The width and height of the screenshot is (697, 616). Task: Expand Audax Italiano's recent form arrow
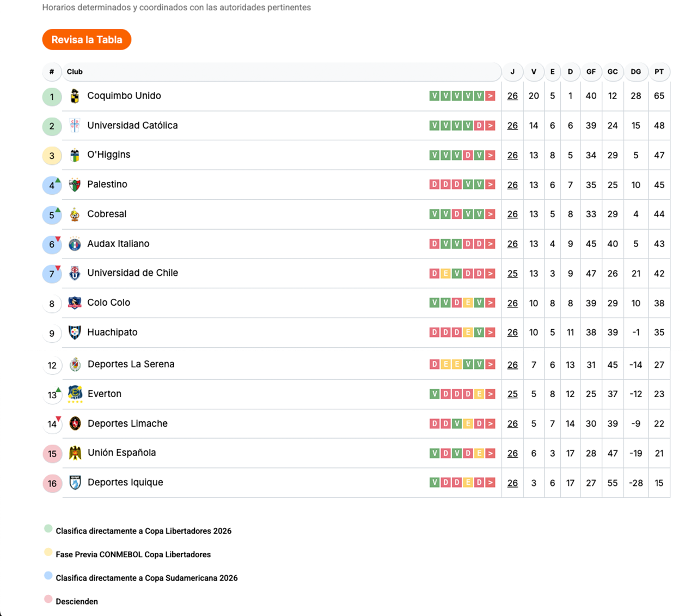(491, 244)
